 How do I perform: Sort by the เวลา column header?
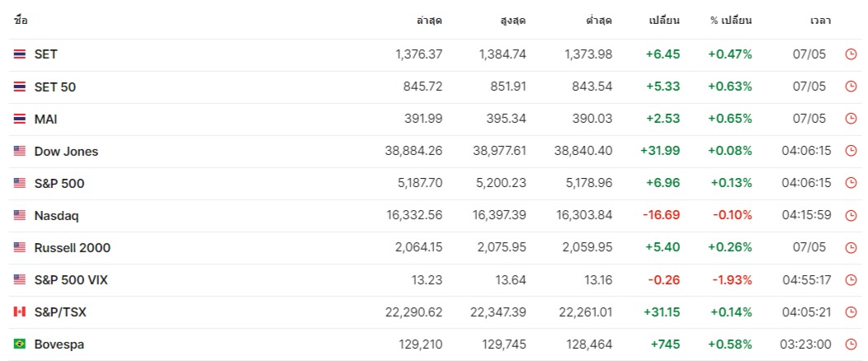(x=820, y=21)
